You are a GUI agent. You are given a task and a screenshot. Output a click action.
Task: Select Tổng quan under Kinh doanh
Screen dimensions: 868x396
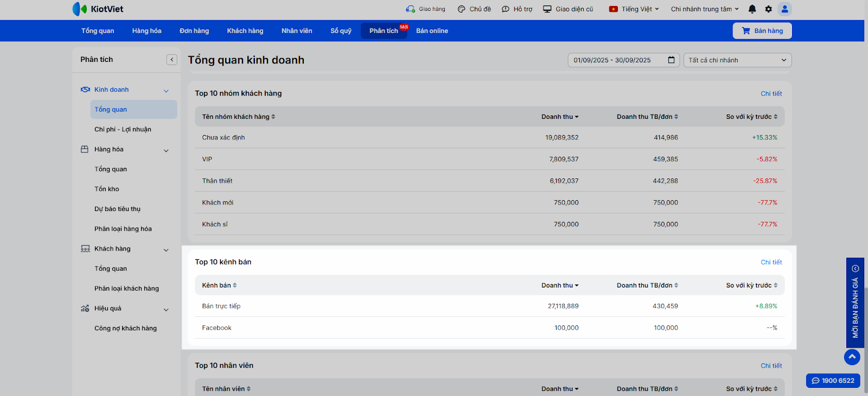click(x=134, y=110)
